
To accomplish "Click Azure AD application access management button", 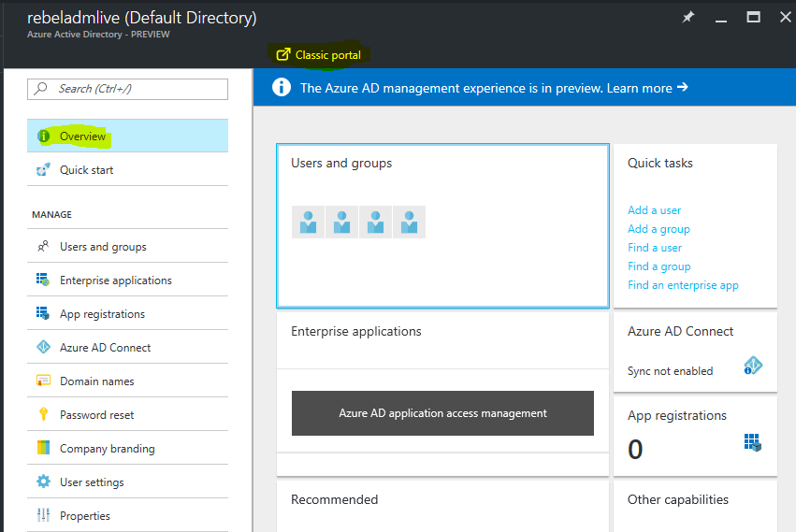I will (x=442, y=413).
